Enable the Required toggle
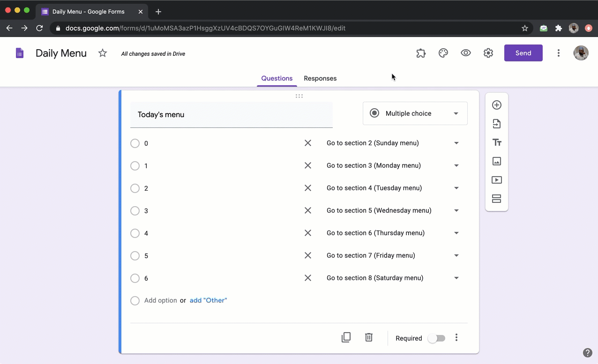This screenshot has width=598, height=364. [x=436, y=338]
